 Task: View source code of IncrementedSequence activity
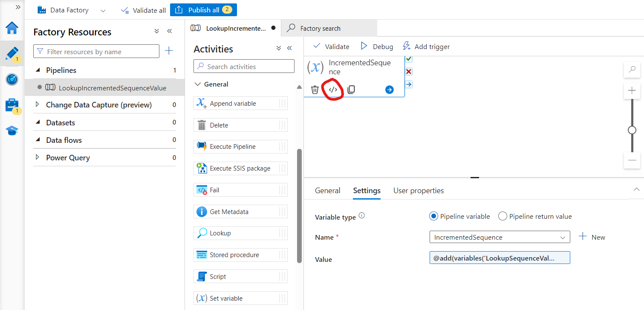[333, 89]
